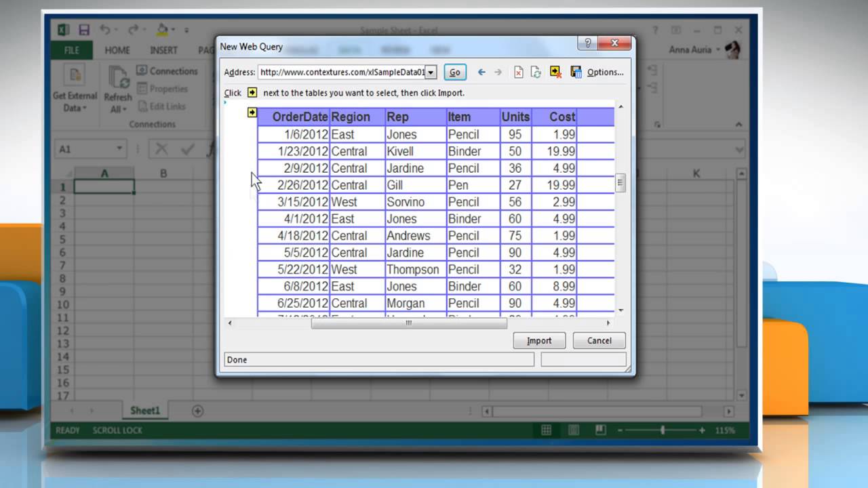Click the Back arrow in the web query toolbar
868x488 pixels.
[481, 72]
